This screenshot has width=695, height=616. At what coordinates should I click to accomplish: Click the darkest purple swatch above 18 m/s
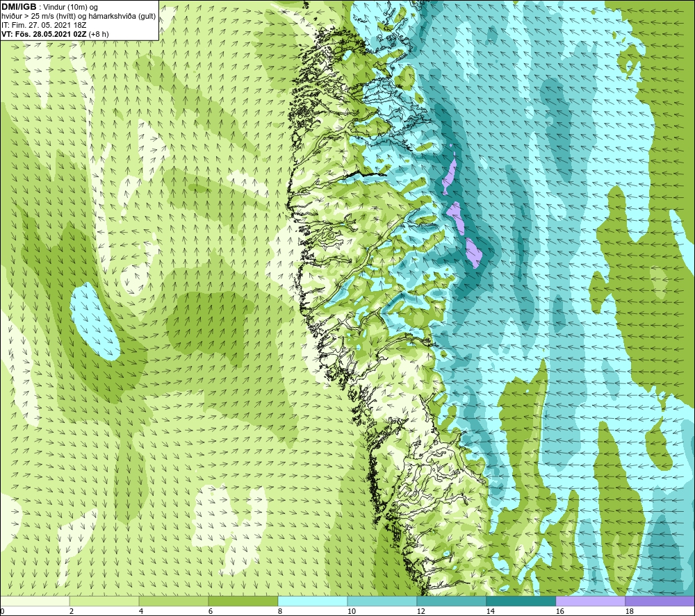(x=660, y=601)
